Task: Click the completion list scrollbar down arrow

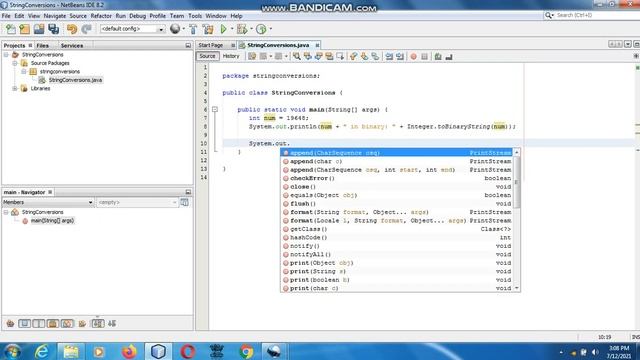Action: tap(517, 288)
